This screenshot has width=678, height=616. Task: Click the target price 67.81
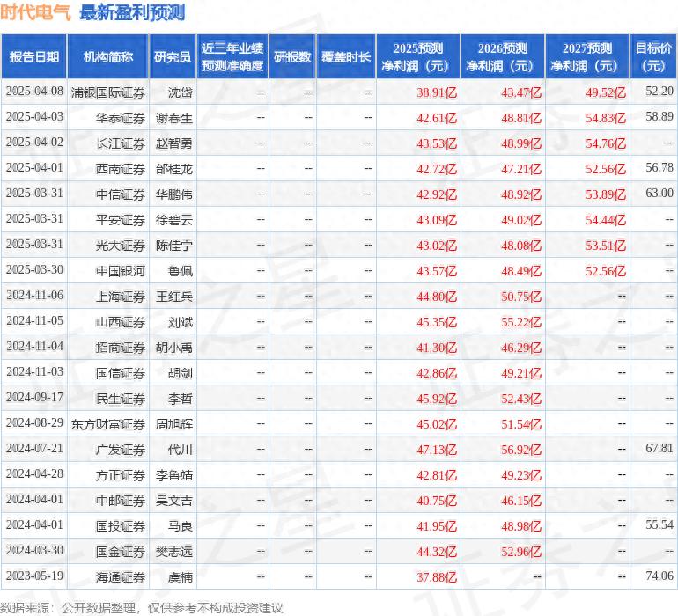[x=660, y=448]
